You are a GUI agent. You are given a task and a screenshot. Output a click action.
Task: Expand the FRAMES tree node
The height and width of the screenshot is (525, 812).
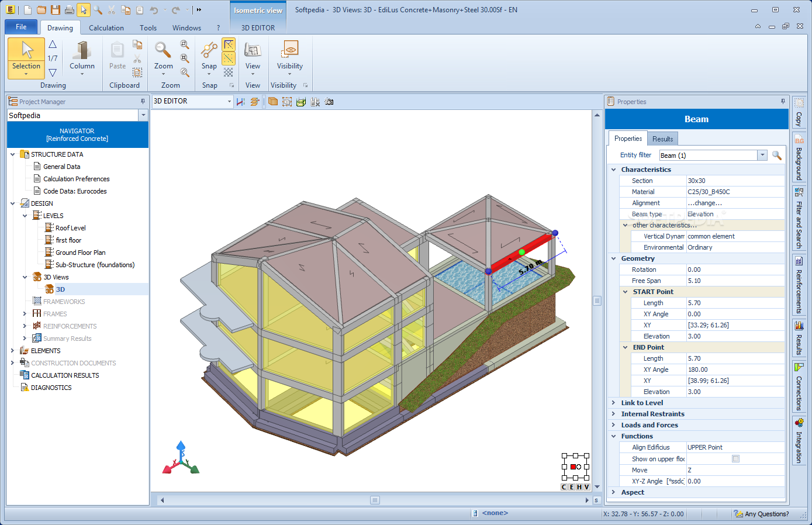(x=25, y=314)
